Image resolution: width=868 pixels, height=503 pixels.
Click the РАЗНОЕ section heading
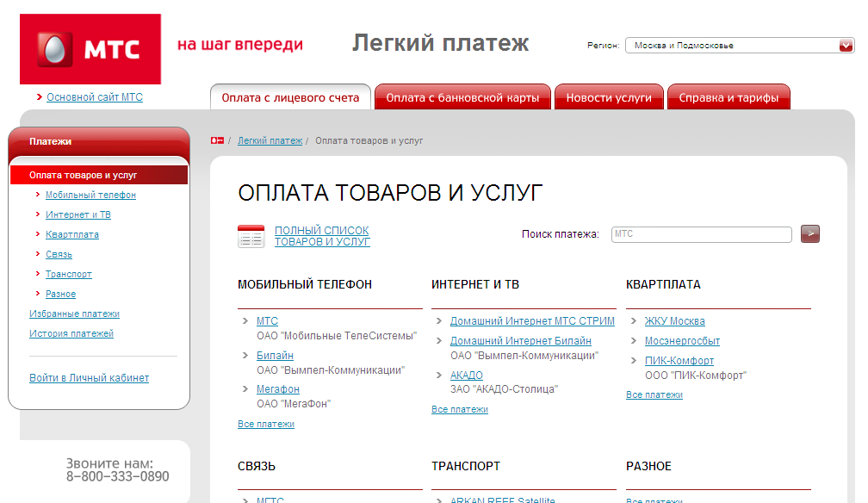coord(648,467)
